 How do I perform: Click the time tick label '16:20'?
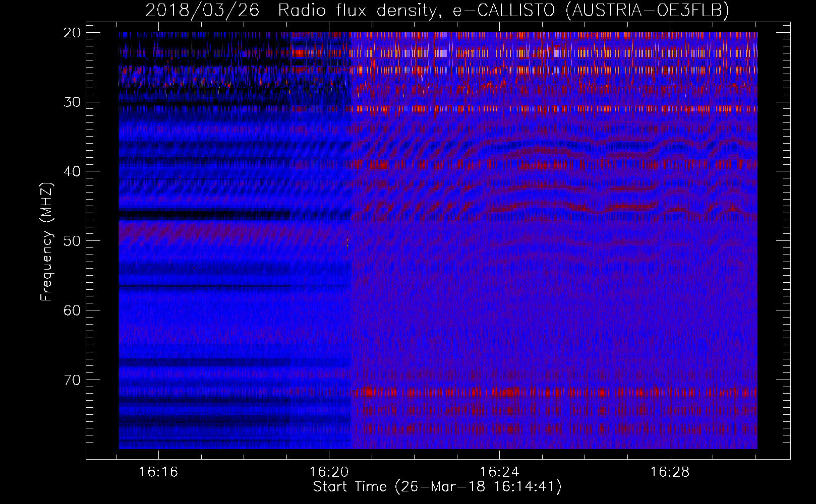tap(329, 472)
